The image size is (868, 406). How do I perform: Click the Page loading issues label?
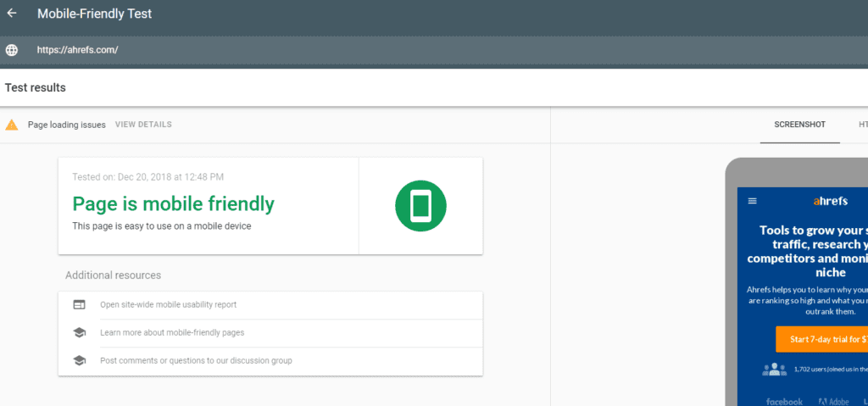(67, 125)
